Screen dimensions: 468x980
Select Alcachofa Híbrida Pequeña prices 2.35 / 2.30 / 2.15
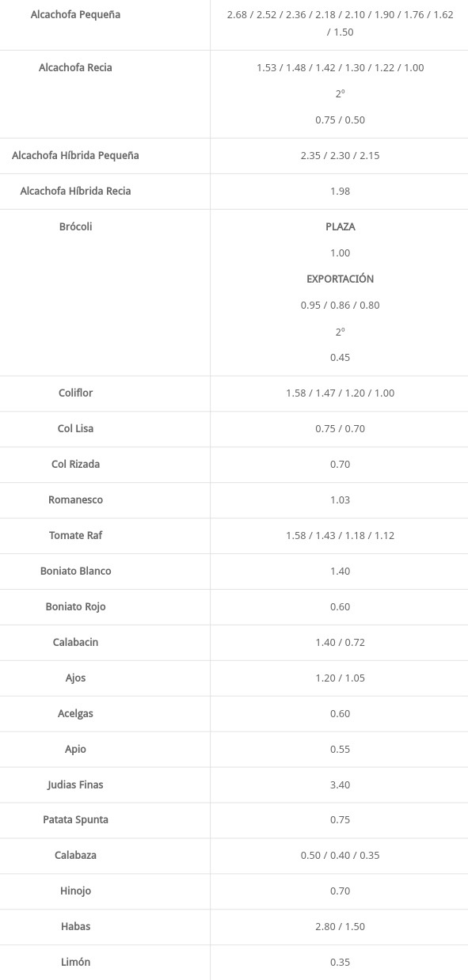(340, 156)
